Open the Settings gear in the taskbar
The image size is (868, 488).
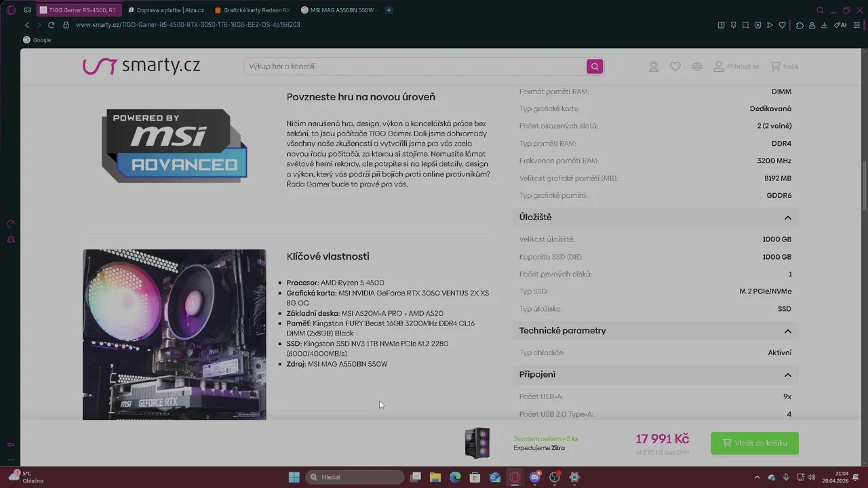click(574, 477)
